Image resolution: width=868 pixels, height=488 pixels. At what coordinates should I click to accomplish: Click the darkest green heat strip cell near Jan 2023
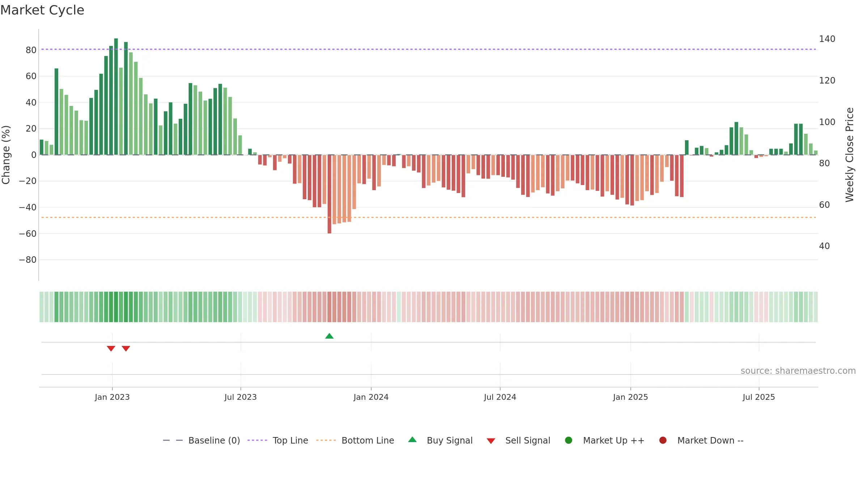click(116, 307)
